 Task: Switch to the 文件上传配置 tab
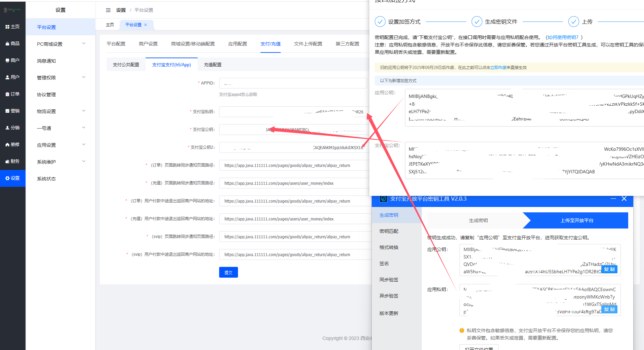pos(308,44)
